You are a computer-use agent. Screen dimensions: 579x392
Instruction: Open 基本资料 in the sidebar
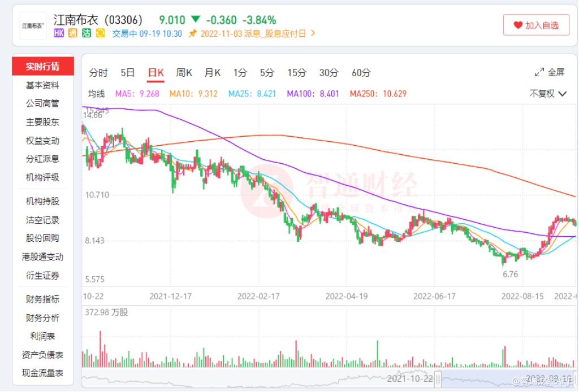point(42,85)
